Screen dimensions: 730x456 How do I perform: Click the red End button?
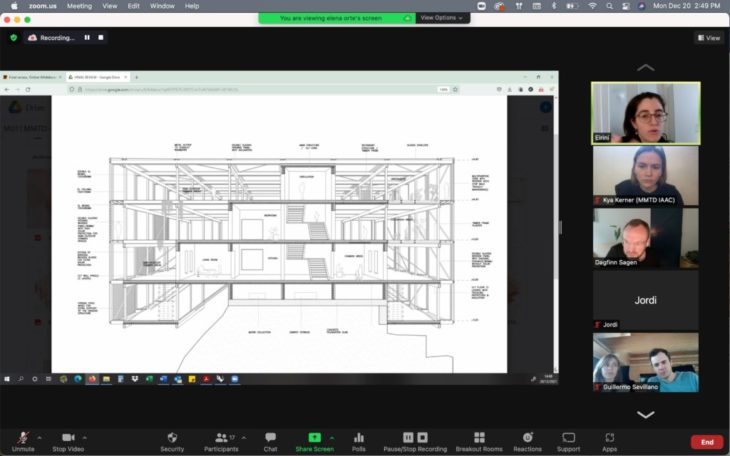706,441
